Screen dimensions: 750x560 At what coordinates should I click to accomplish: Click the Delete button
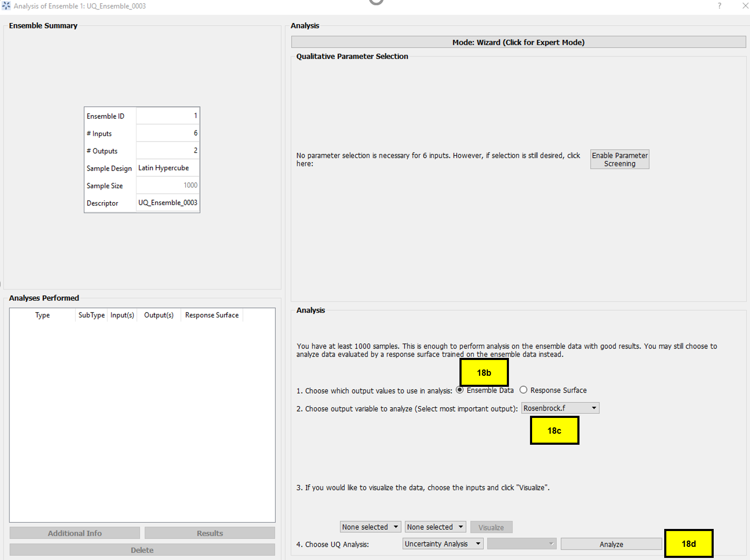(142, 549)
